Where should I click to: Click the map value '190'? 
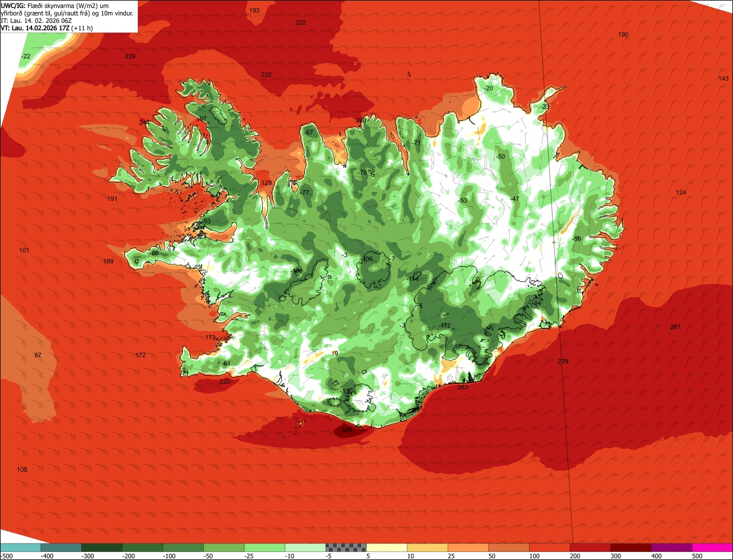623,35
